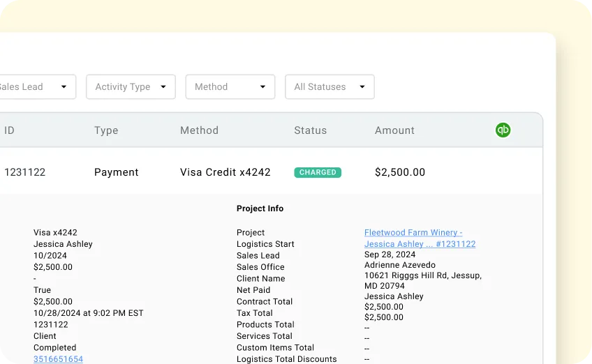Image resolution: width=592 pixels, height=364 pixels.
Task: Click the Status column header
Action: (x=310, y=130)
